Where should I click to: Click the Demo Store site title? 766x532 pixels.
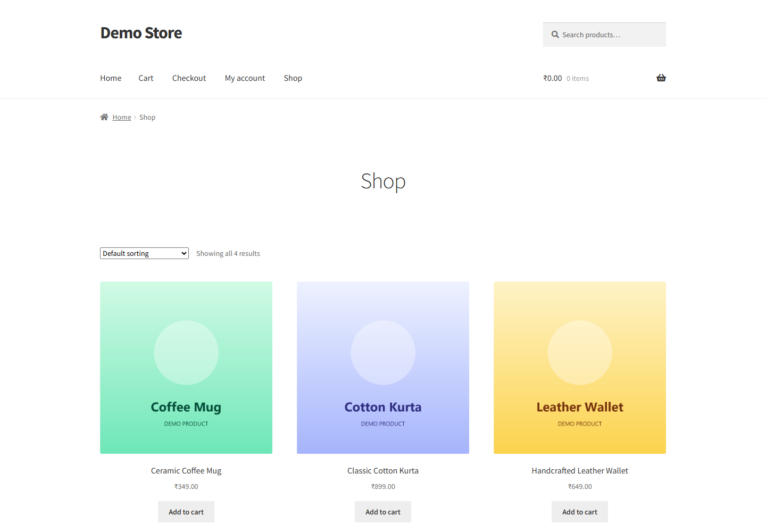[141, 33]
